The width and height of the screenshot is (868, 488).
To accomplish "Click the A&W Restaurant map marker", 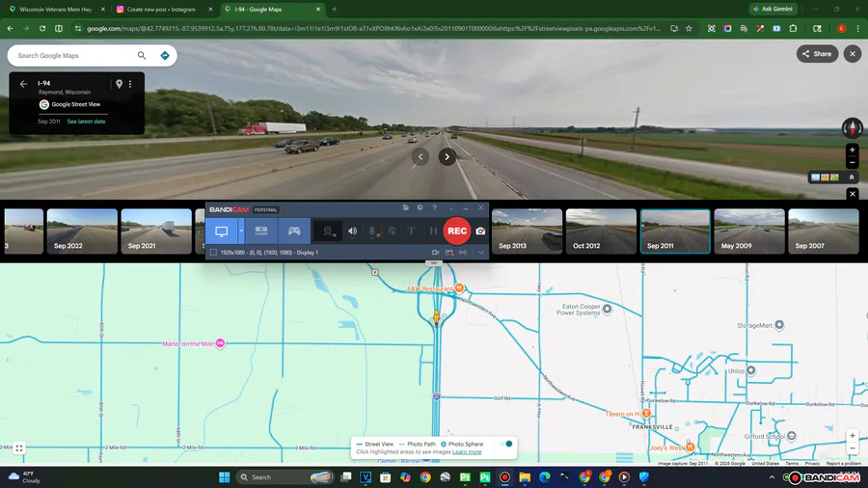I will (459, 288).
